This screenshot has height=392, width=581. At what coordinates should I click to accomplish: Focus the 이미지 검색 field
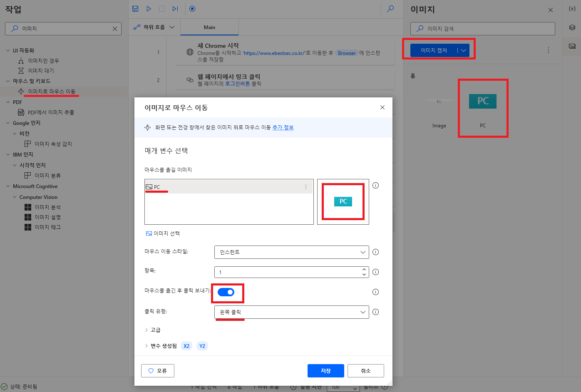pyautogui.click(x=483, y=29)
